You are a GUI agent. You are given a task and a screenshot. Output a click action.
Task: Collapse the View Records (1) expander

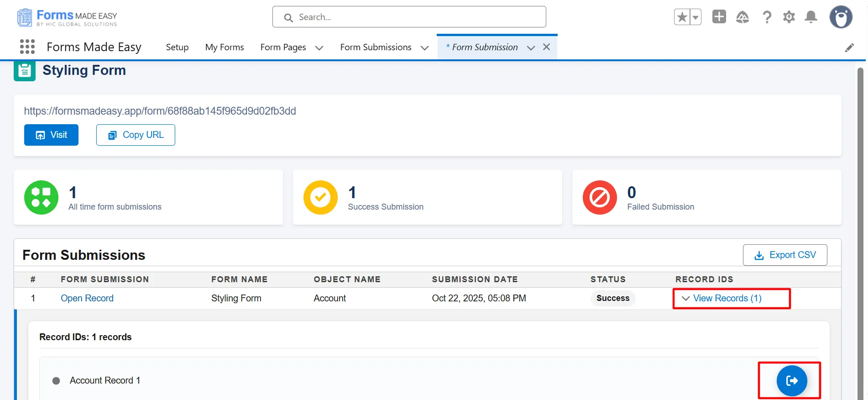click(x=722, y=298)
